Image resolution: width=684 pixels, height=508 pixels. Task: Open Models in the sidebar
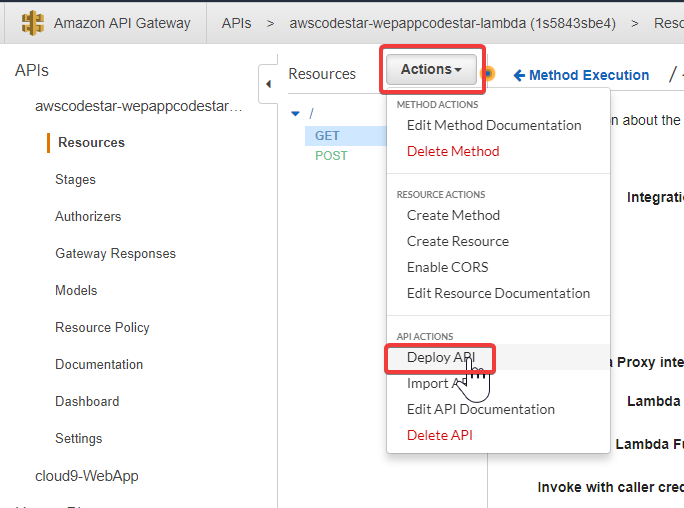pyautogui.click(x=76, y=290)
